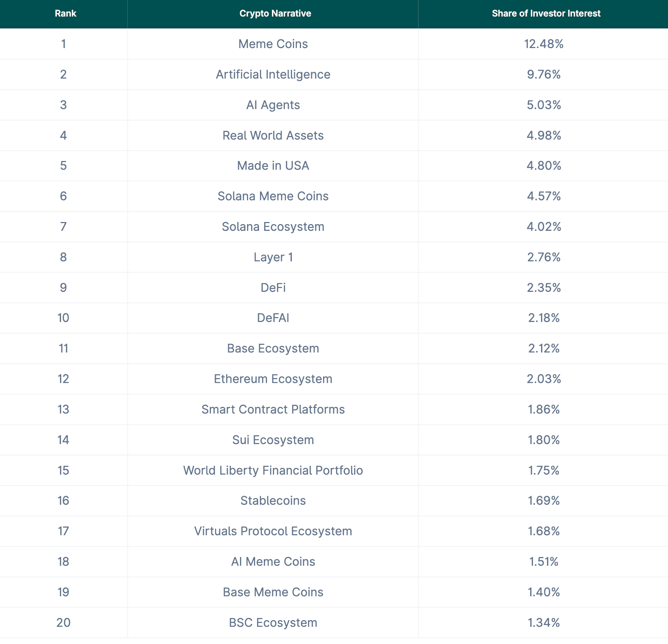Click the Made in USA entry
Viewport: 668px width, 644px height.
273,166
